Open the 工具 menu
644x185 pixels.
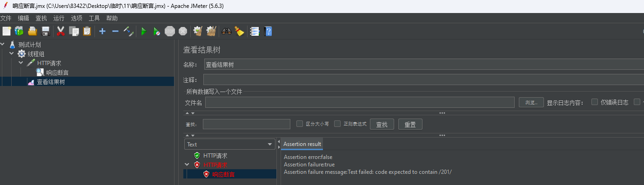[x=94, y=18]
